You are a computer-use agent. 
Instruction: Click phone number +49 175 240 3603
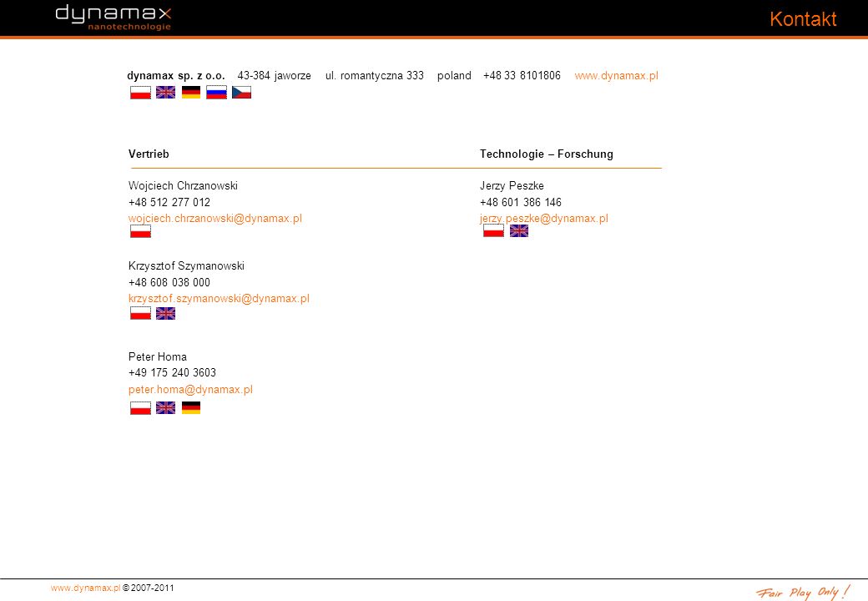(x=172, y=373)
